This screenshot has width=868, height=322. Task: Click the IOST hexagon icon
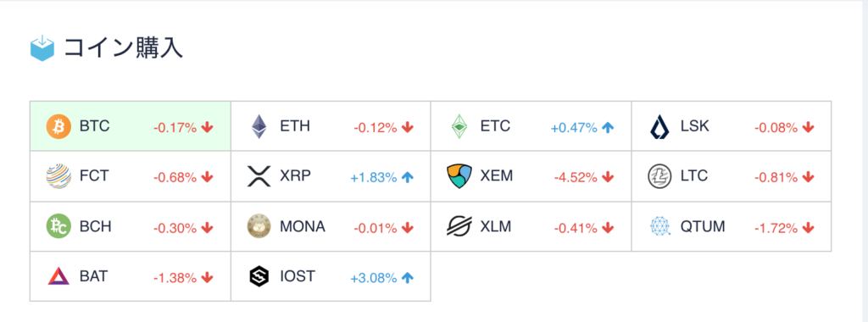click(259, 276)
